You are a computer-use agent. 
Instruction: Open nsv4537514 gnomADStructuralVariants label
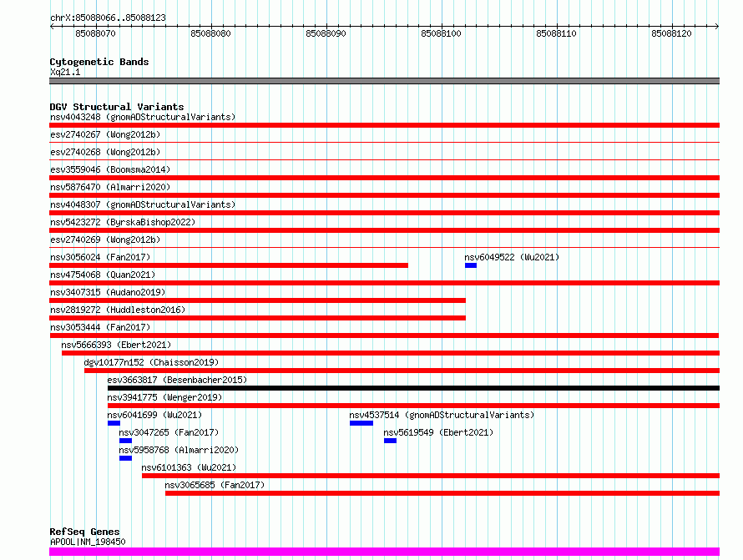click(442, 415)
